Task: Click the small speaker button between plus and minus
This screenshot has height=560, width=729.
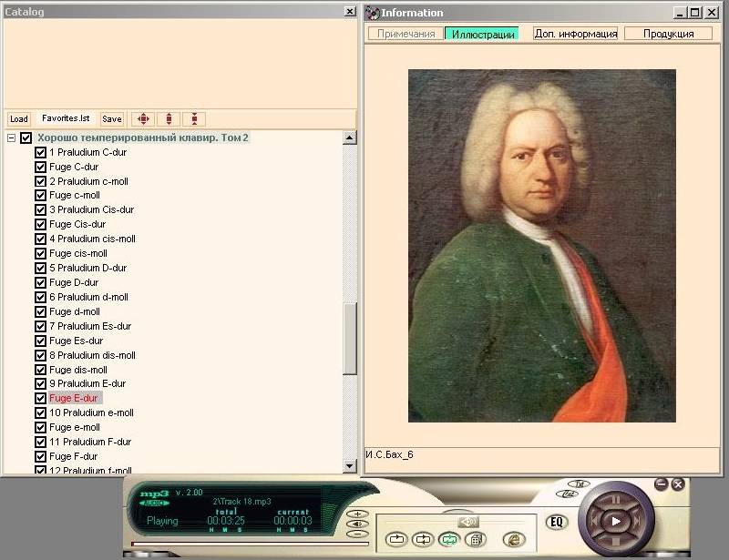Action: tap(357, 524)
